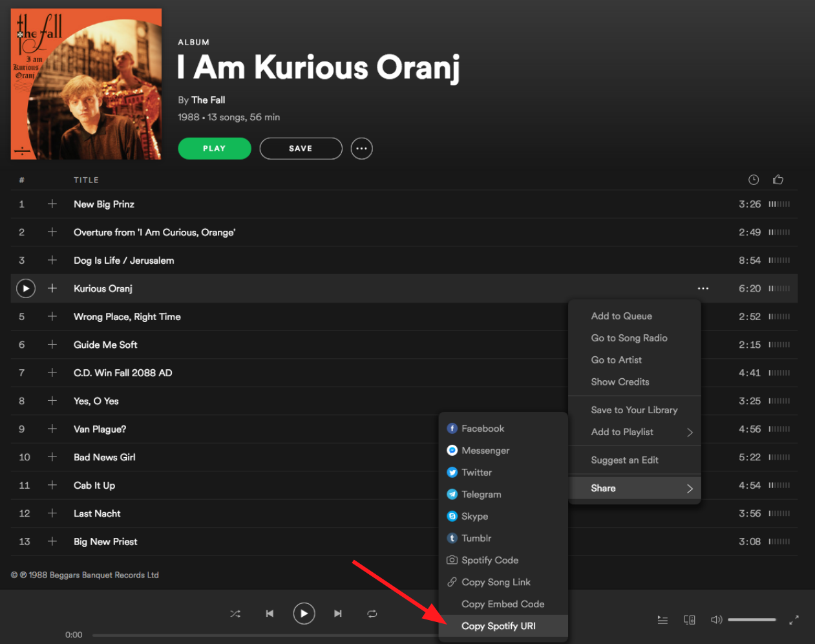Open the Kurious Oranj row three-dot menu
Viewport: 815px width, 644px height.
[703, 288]
